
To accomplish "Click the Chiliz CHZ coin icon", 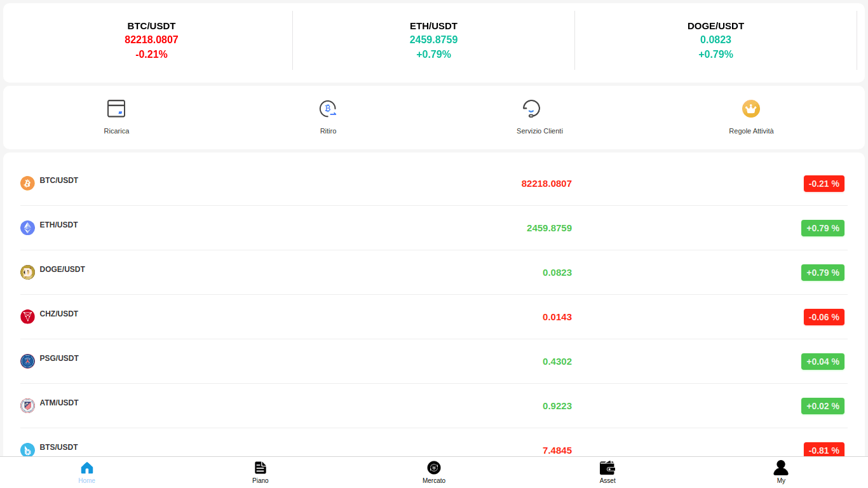I will (x=27, y=316).
